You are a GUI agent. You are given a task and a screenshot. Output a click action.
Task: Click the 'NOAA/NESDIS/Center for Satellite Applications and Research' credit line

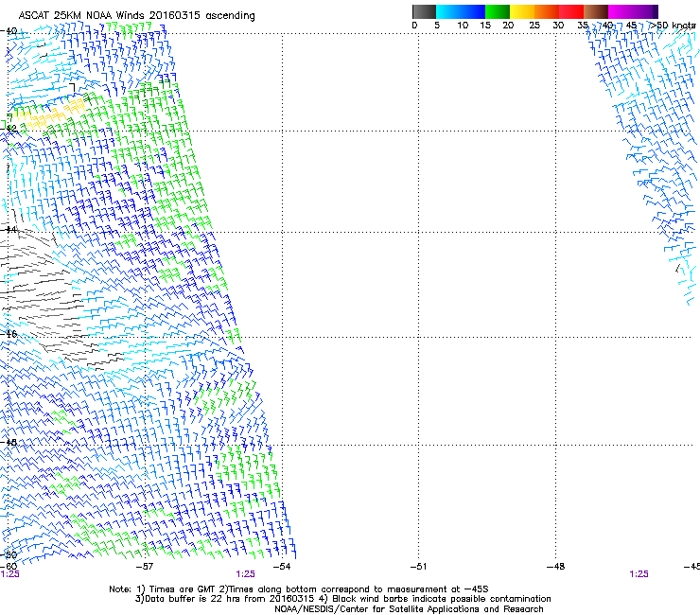click(409, 609)
